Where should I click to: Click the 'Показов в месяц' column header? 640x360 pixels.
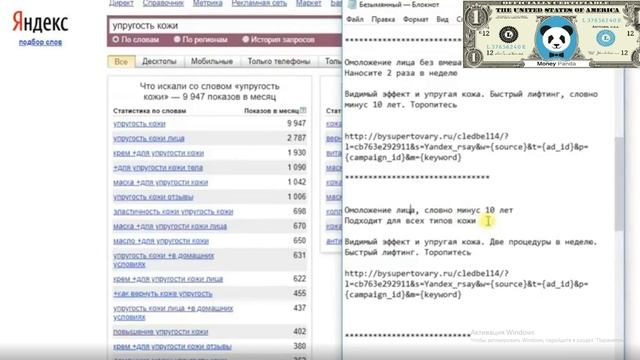271,111
